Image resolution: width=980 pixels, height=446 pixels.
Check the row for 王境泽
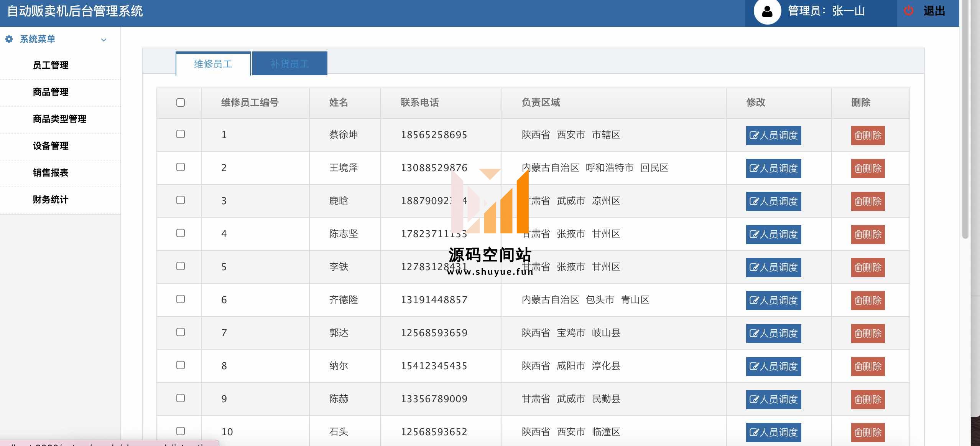click(181, 167)
